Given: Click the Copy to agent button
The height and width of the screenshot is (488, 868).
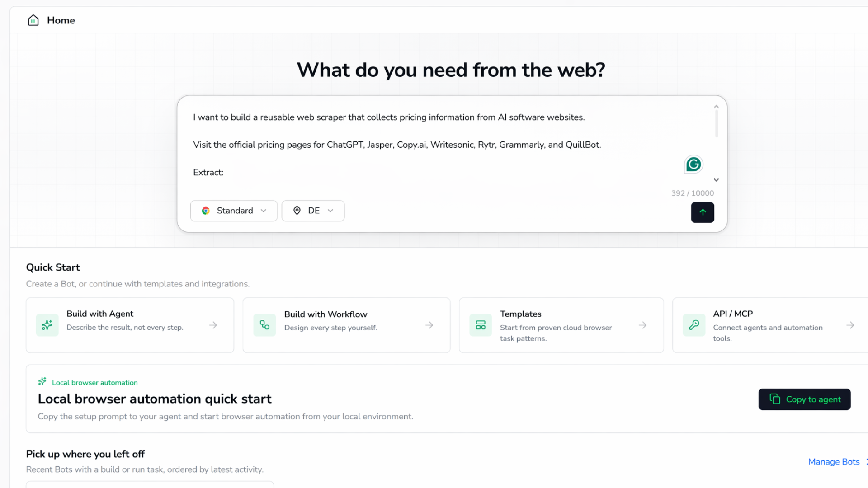Looking at the screenshot, I should coord(804,399).
